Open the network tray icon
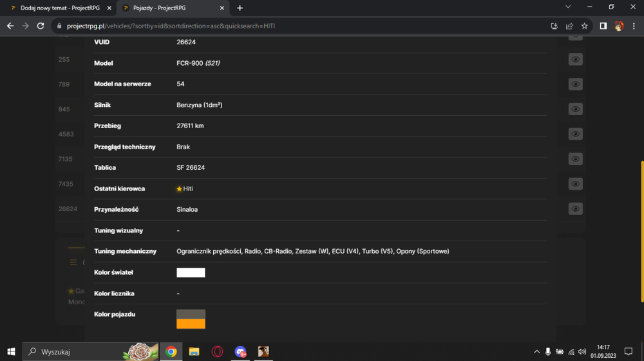The width and height of the screenshot is (644, 361). click(x=571, y=351)
